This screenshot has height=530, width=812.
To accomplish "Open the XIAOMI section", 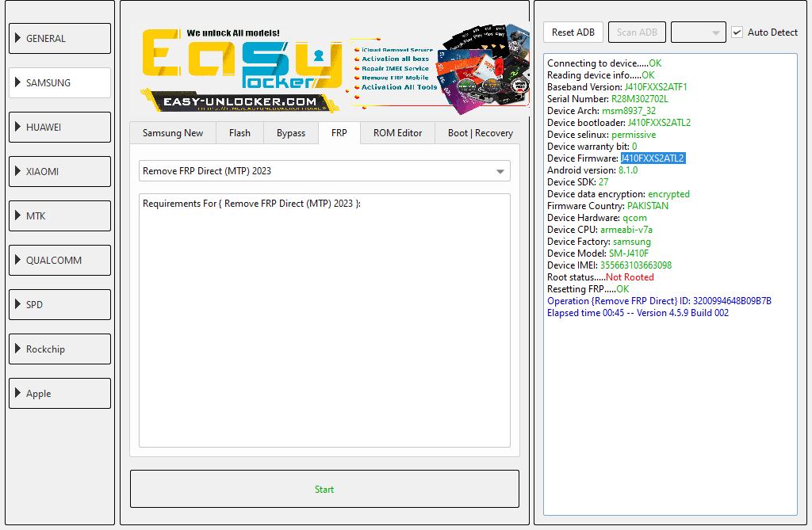I will (x=59, y=171).
